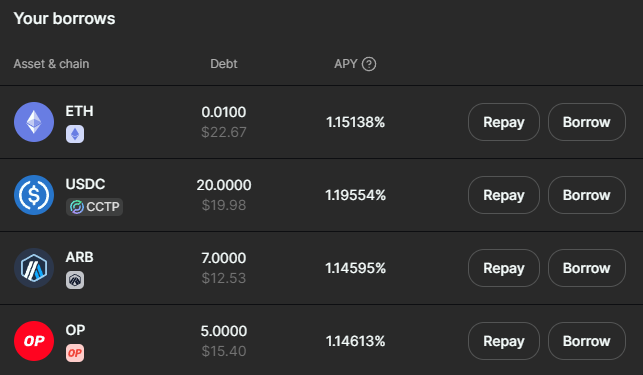This screenshot has height=375, width=643.
Task: Open the APY help question mark icon
Action: [x=369, y=64]
